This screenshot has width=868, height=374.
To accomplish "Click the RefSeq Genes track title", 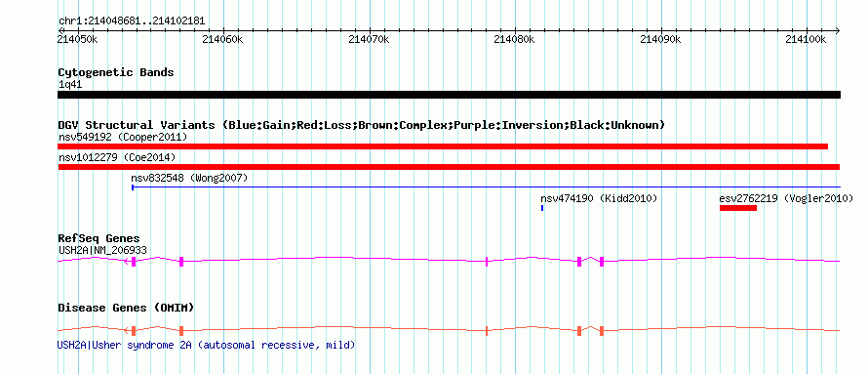I will click(x=99, y=239).
